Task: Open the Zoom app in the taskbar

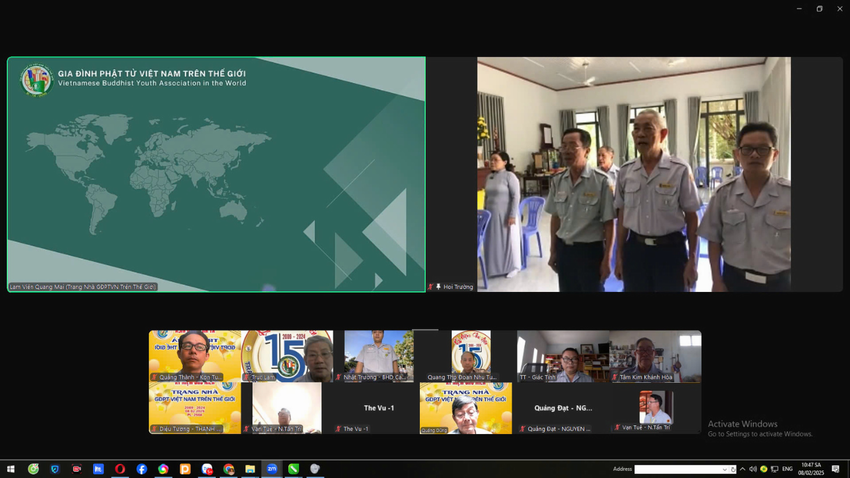Action: pyautogui.click(x=272, y=469)
